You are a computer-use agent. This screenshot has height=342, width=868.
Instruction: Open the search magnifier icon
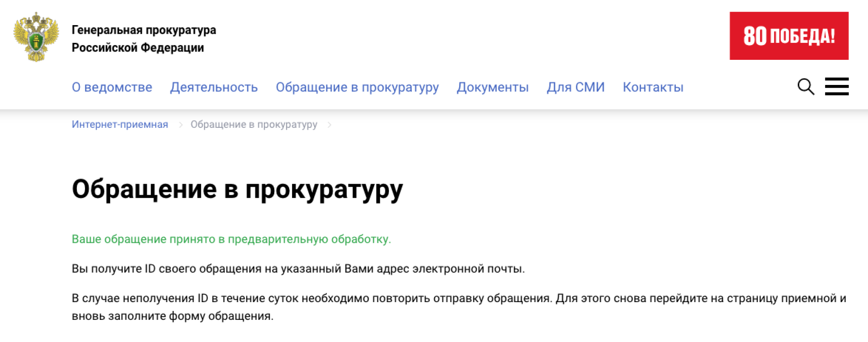click(806, 87)
